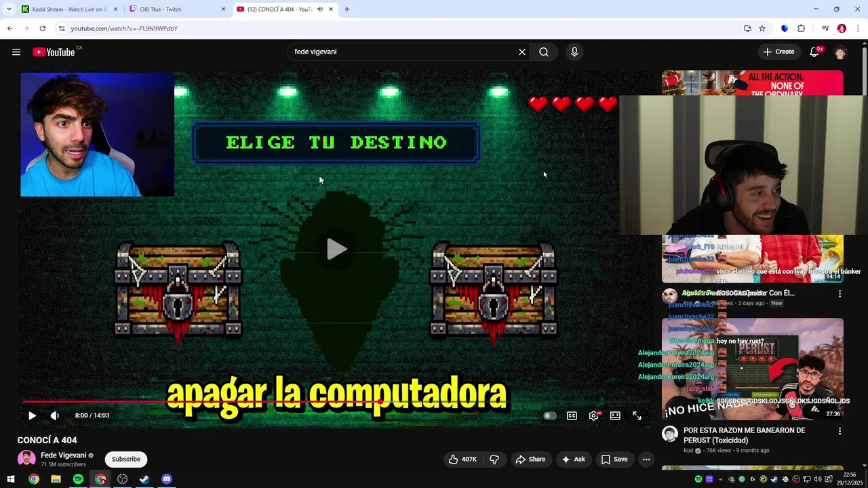The height and width of the screenshot is (488, 868).
Task: Close the Kodd Stream tab
Action: coord(115,9)
